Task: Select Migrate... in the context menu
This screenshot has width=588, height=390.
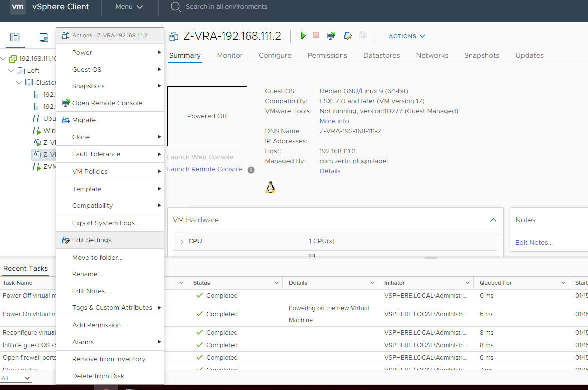Action: click(110, 120)
